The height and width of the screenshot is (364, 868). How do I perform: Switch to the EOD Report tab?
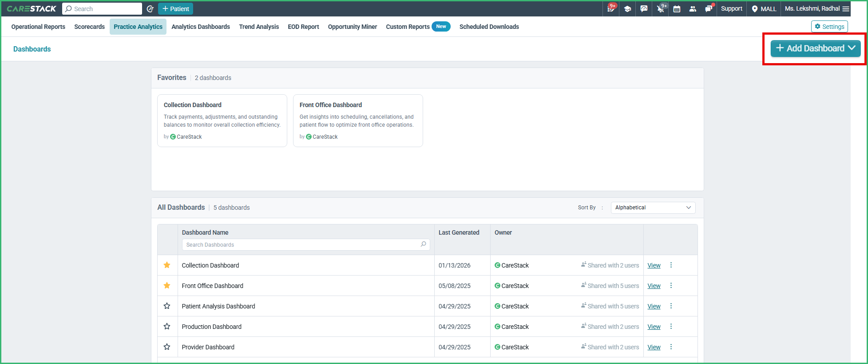pos(303,27)
